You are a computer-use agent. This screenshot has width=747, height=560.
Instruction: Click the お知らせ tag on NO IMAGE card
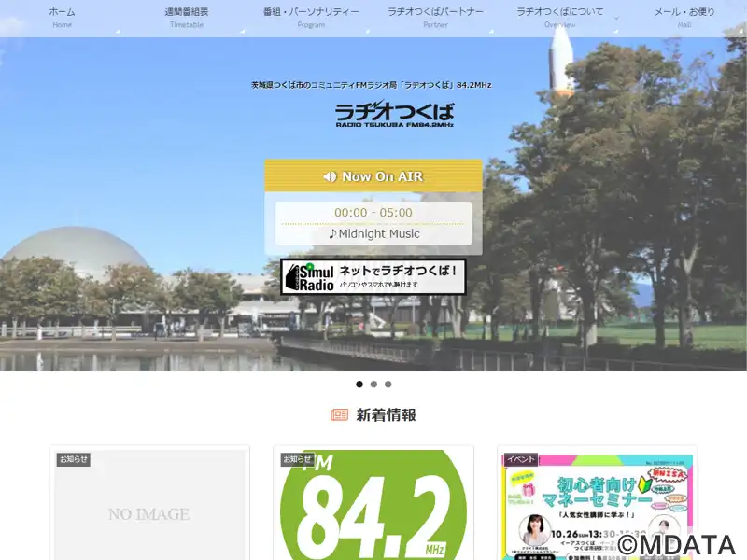(x=74, y=459)
